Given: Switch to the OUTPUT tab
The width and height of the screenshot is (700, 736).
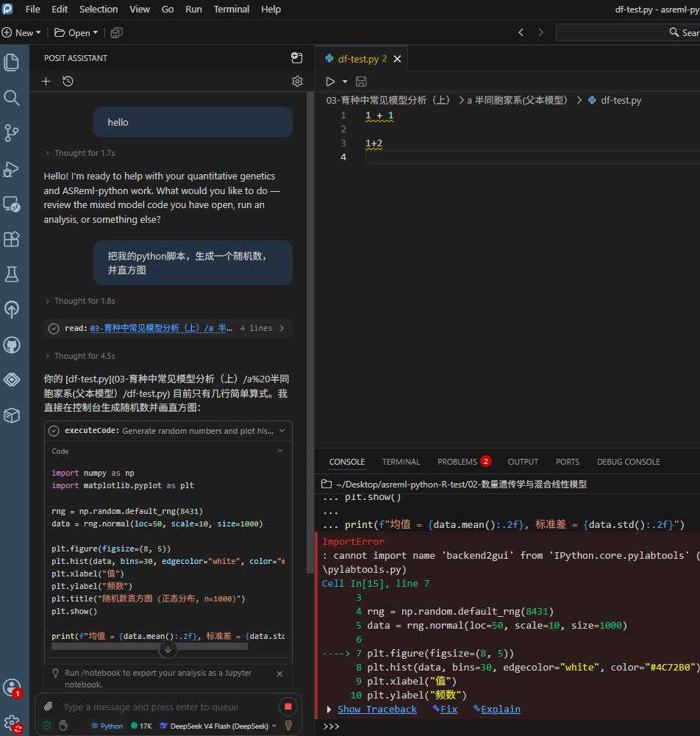Looking at the screenshot, I should tap(523, 462).
